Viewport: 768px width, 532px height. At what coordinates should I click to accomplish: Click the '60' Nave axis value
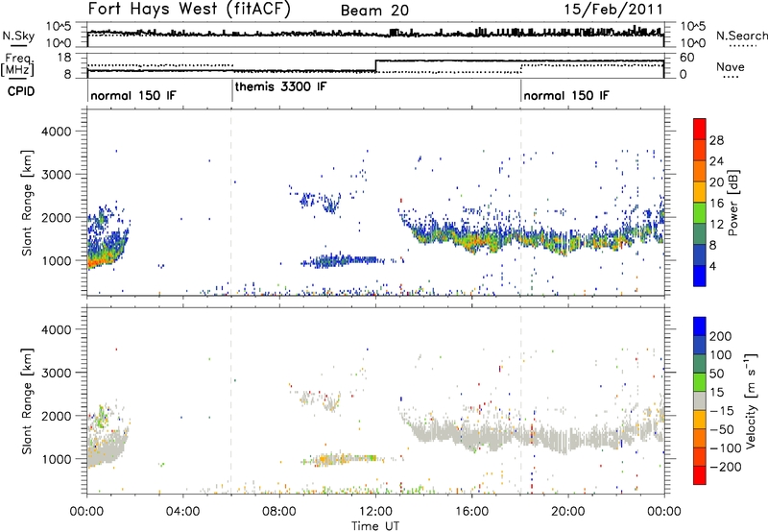pyautogui.click(x=687, y=58)
